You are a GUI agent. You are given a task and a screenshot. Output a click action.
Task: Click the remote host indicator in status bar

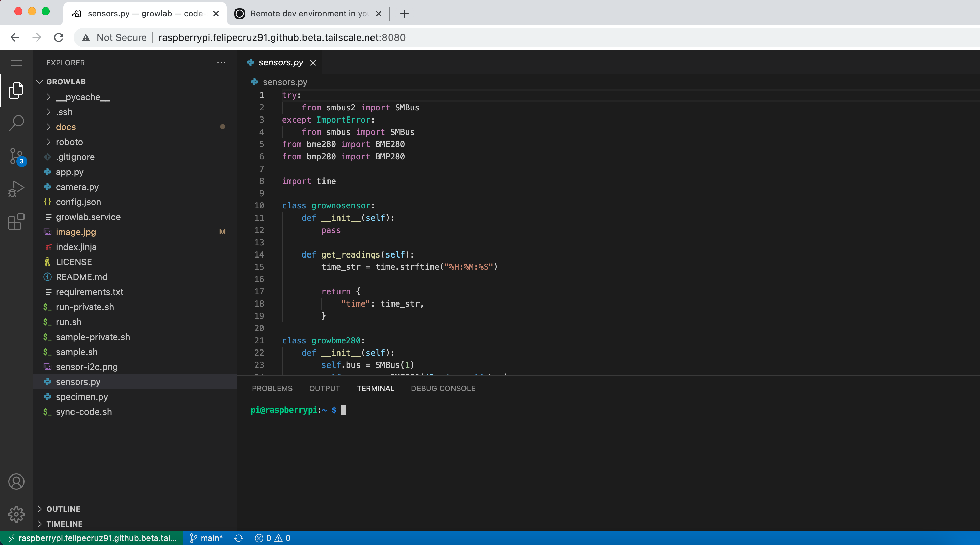pyautogui.click(x=91, y=538)
